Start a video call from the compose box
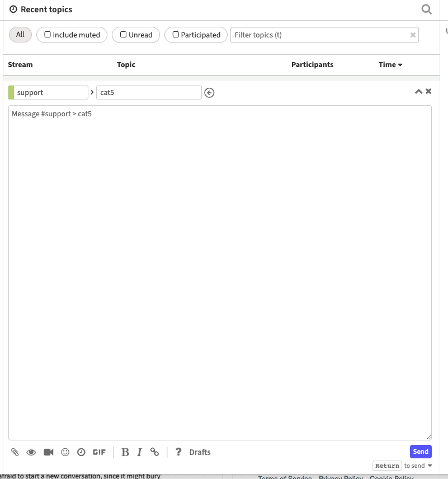 (x=49, y=452)
